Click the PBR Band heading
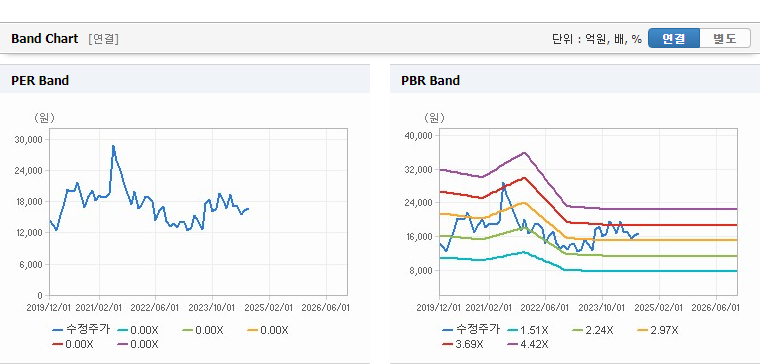Image resolution: width=760 pixels, height=364 pixels. [430, 80]
